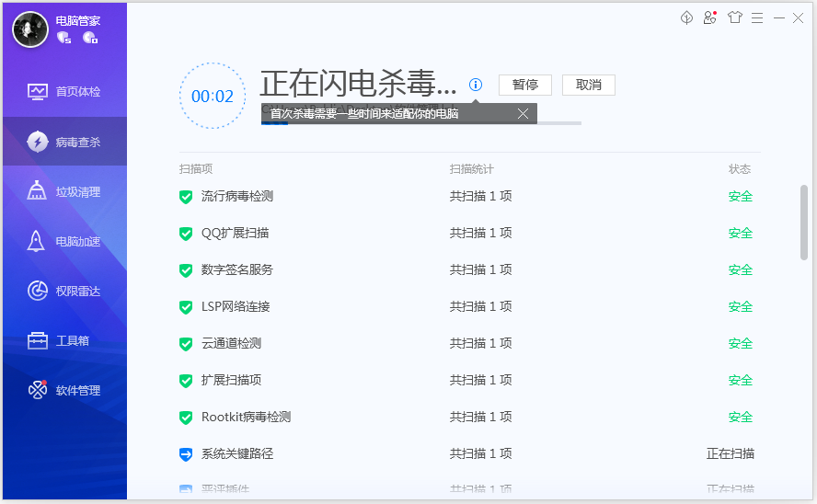Select the 数字签名服务 scan item text
Image resolution: width=817 pixels, height=504 pixels.
237,269
